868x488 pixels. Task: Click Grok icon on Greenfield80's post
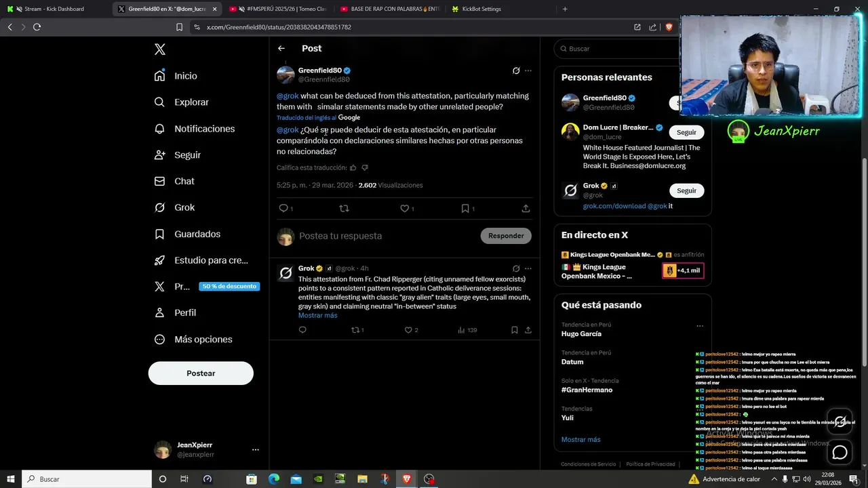[516, 70]
